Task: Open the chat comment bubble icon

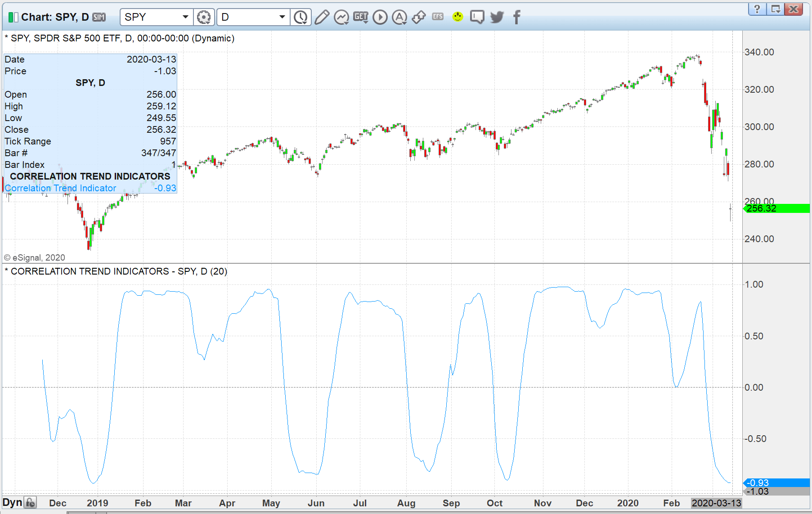Action: point(477,17)
